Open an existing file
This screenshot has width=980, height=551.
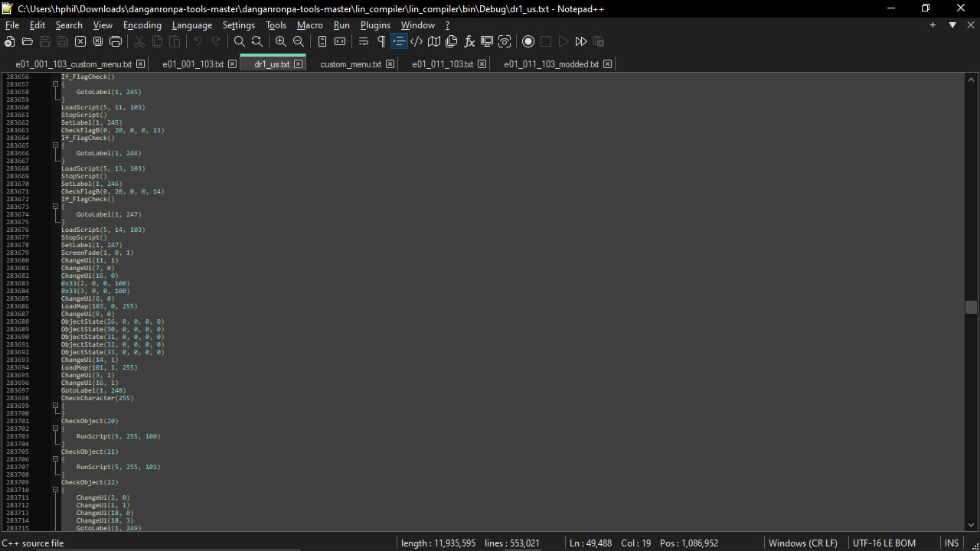(26, 41)
